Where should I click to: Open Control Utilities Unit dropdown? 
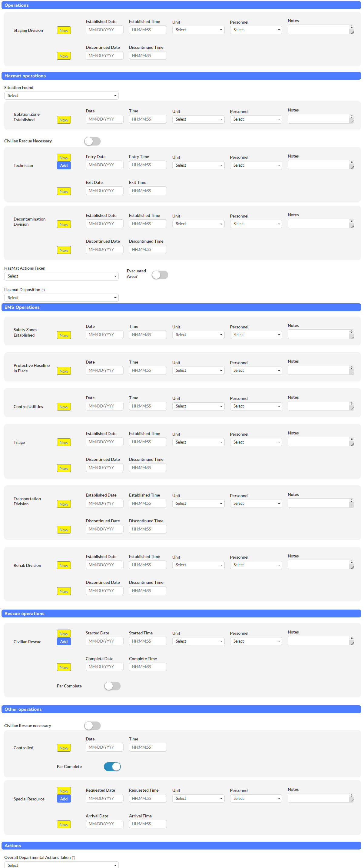[198, 406]
